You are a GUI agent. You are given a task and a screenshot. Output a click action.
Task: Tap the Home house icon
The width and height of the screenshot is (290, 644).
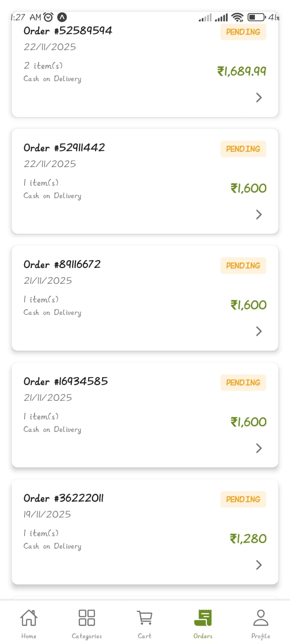tap(29, 618)
